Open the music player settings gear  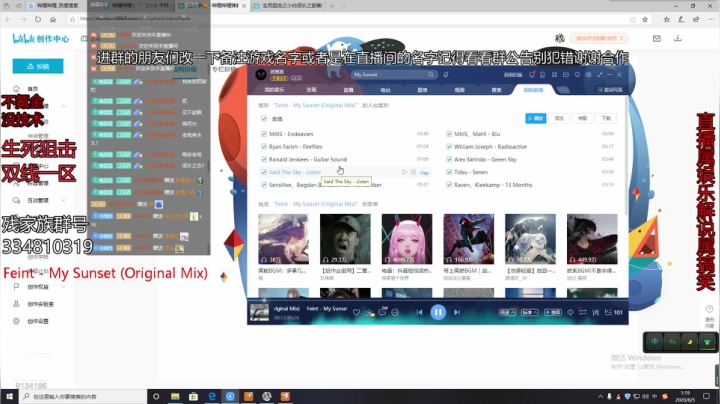tap(588, 74)
